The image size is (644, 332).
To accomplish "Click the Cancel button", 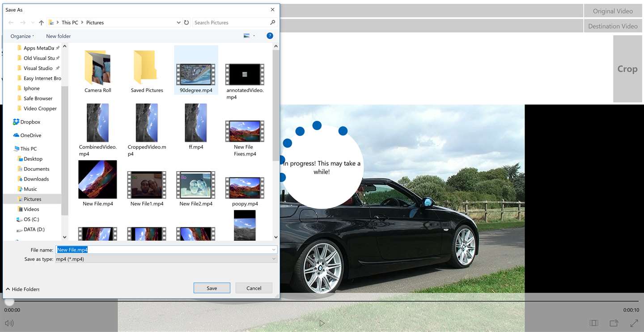I will tap(254, 288).
